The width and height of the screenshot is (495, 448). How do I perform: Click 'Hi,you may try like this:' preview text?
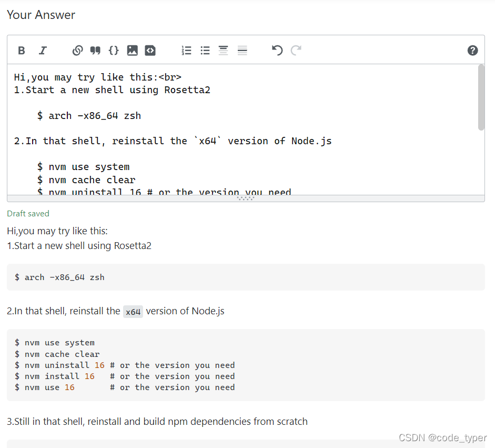(57, 231)
